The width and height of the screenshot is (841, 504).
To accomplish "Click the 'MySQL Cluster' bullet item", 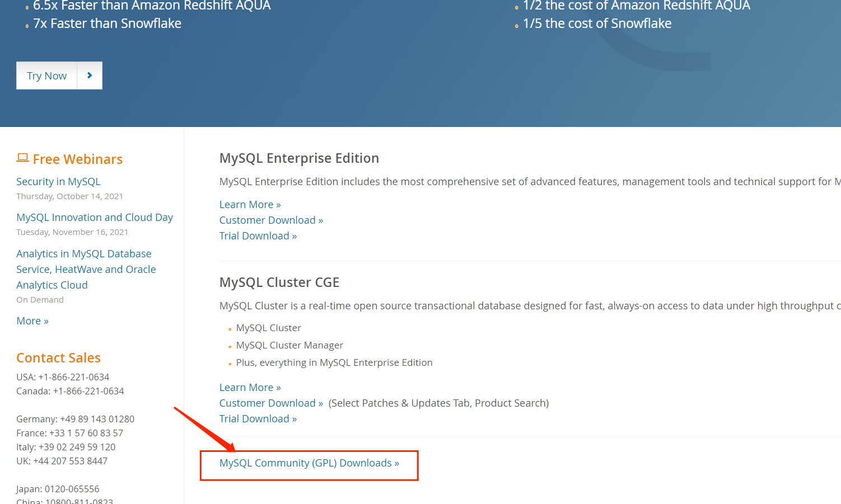I will tap(268, 328).
